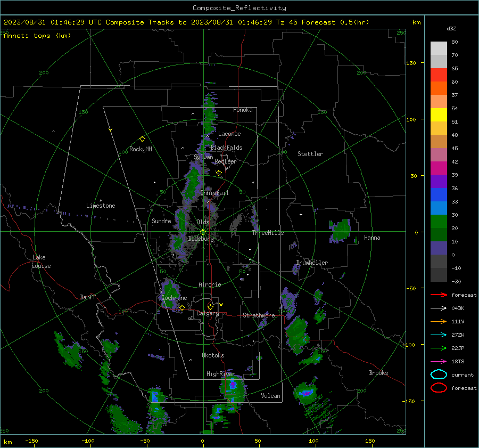This screenshot has width=479, height=448.
Task: Click the Brooks label
Action: 378,373
